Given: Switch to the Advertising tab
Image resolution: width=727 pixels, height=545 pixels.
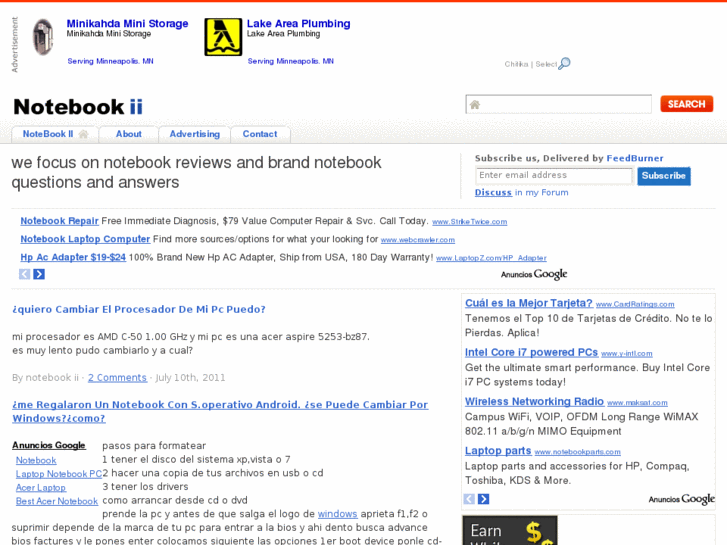Looking at the screenshot, I should pos(194,134).
